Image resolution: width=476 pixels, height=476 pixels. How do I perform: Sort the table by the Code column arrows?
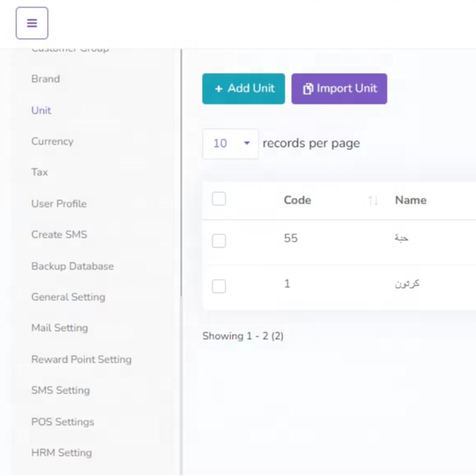[373, 200]
